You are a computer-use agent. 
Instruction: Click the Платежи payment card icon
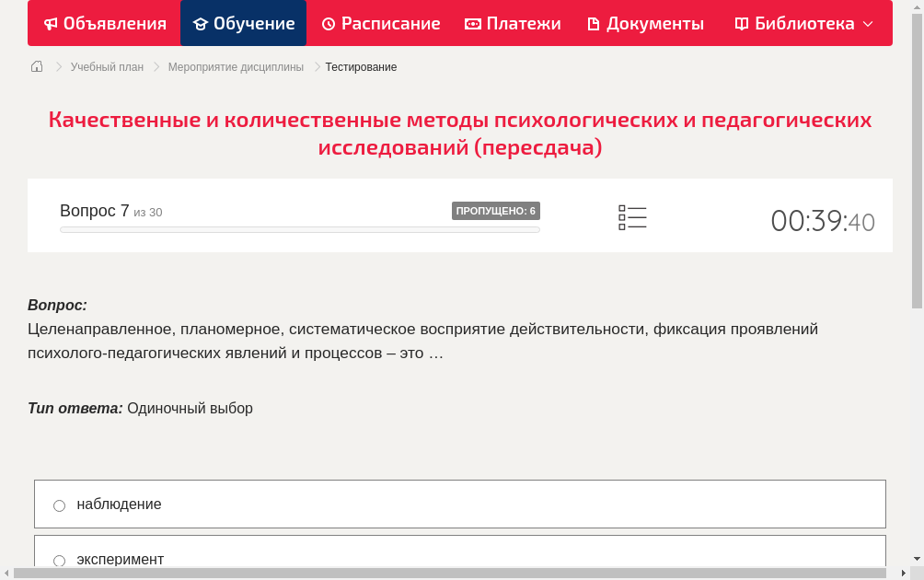coord(473,23)
